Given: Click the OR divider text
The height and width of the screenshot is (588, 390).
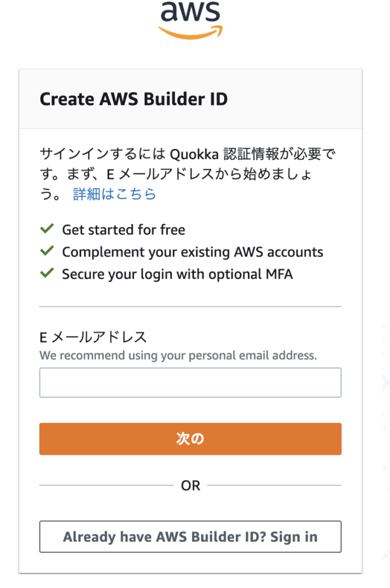Looking at the screenshot, I should 190,486.
